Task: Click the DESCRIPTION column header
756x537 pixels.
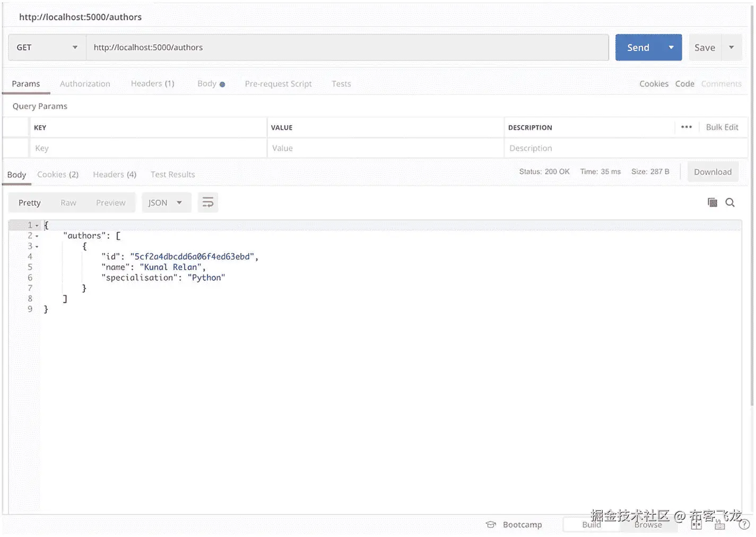Action: (x=530, y=127)
